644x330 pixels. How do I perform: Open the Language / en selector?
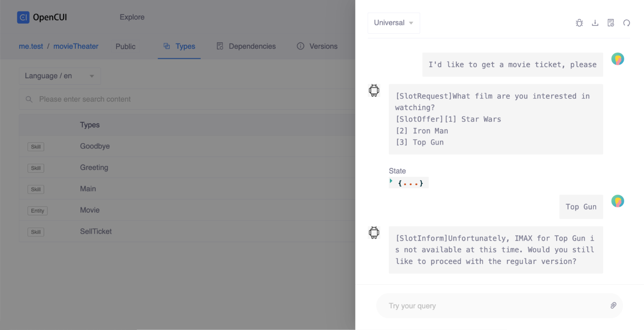pos(59,76)
